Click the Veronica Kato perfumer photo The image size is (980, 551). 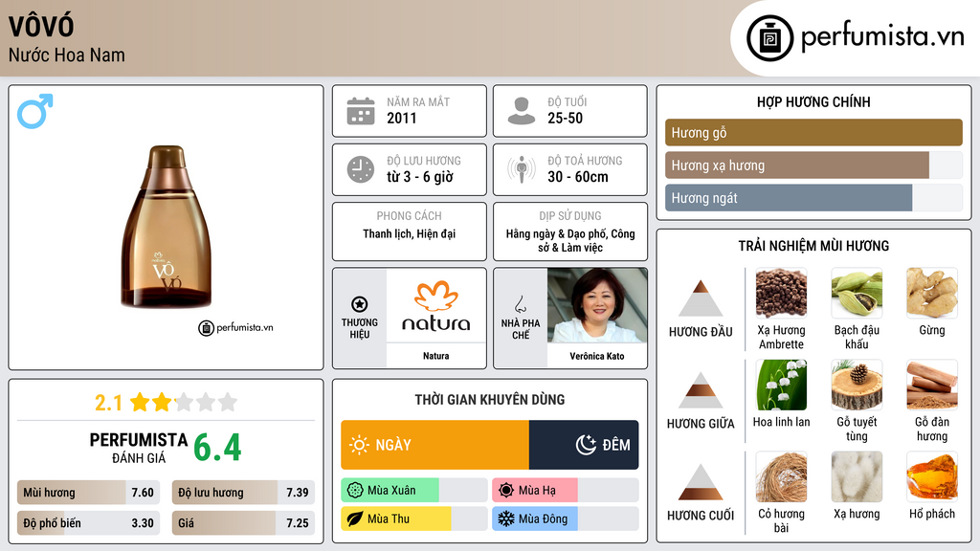click(x=597, y=305)
